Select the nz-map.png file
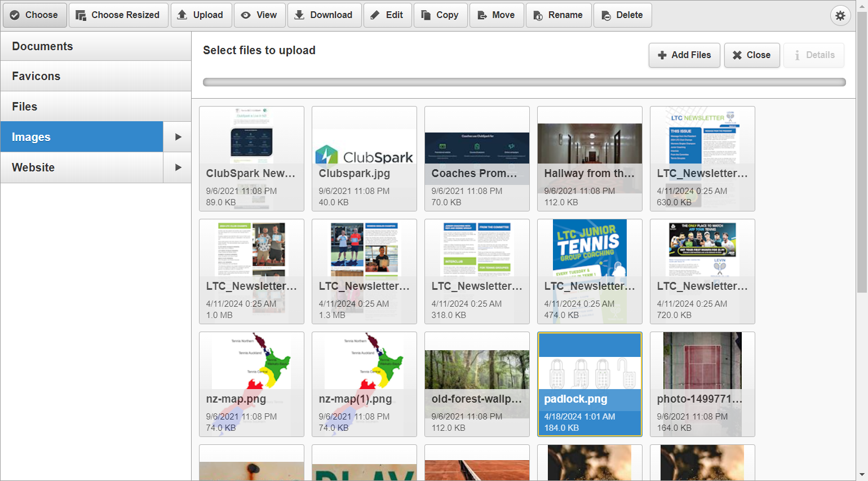This screenshot has height=481, width=868. (x=251, y=384)
